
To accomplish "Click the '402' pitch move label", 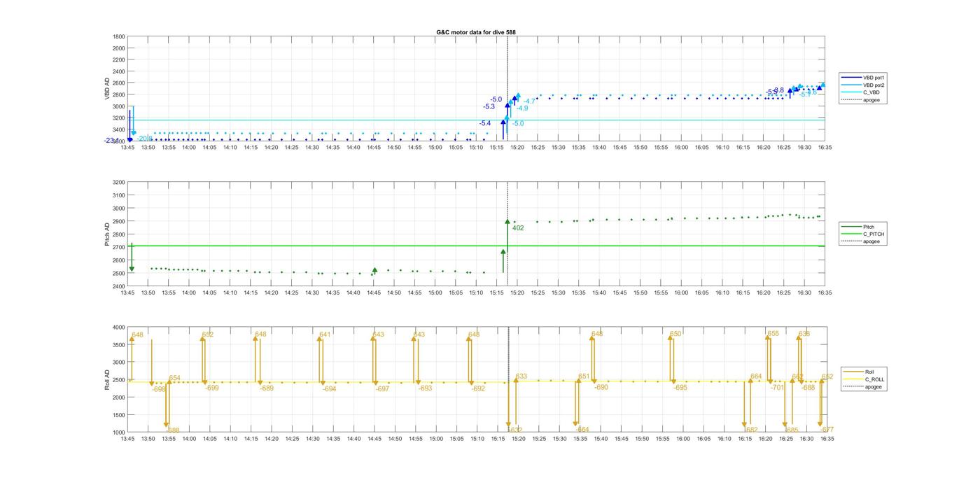I will click(518, 228).
